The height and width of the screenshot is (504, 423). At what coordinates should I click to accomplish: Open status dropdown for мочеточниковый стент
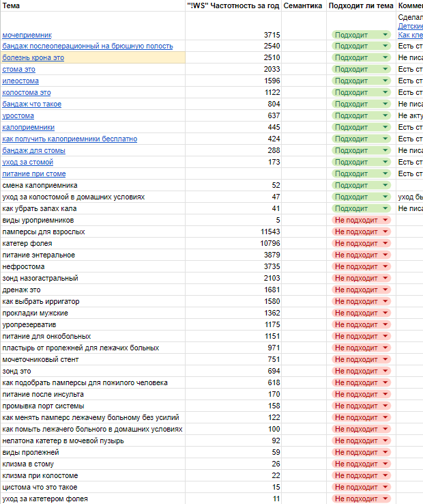[385, 359]
